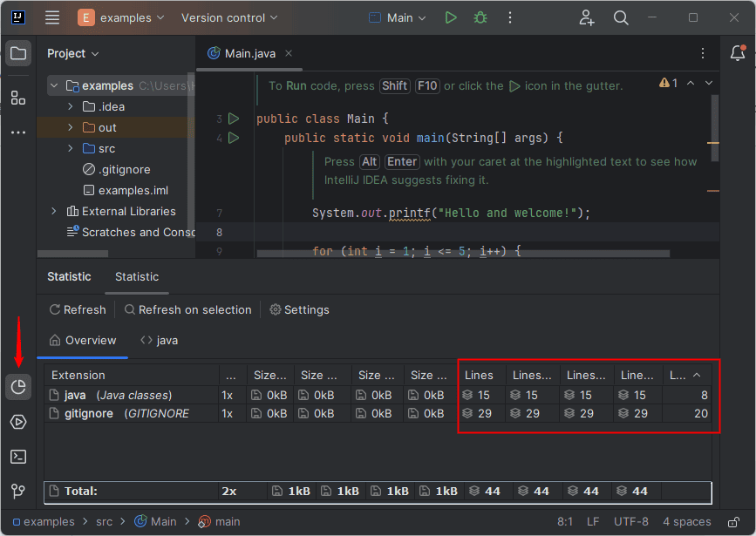This screenshot has height=536, width=756.
Task: Expand External Libraries node
Action: click(54, 211)
